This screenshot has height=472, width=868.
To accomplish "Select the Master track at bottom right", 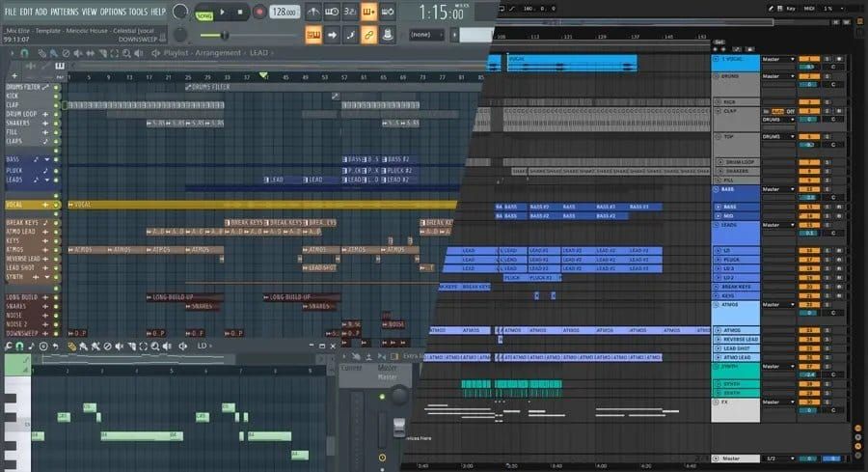I will pyautogui.click(x=736, y=458).
